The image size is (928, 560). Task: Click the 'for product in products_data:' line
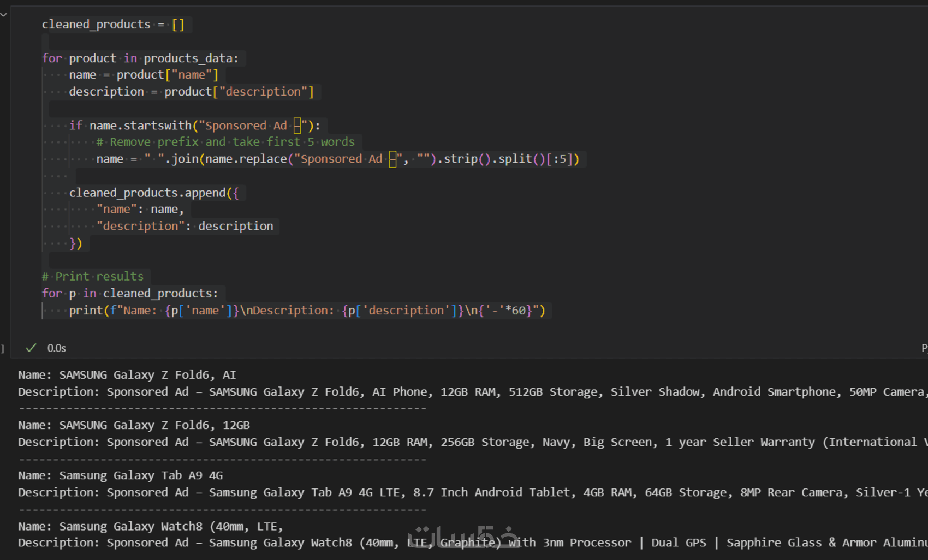[140, 58]
